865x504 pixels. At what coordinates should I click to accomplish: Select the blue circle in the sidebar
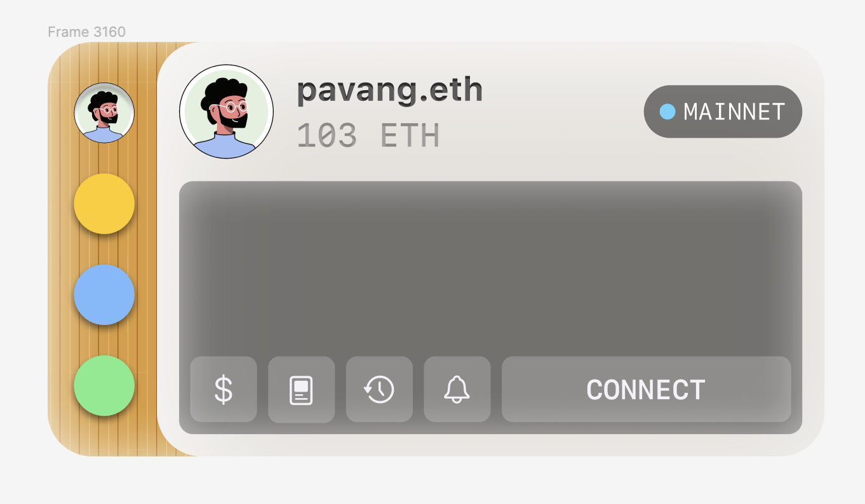pos(104,295)
